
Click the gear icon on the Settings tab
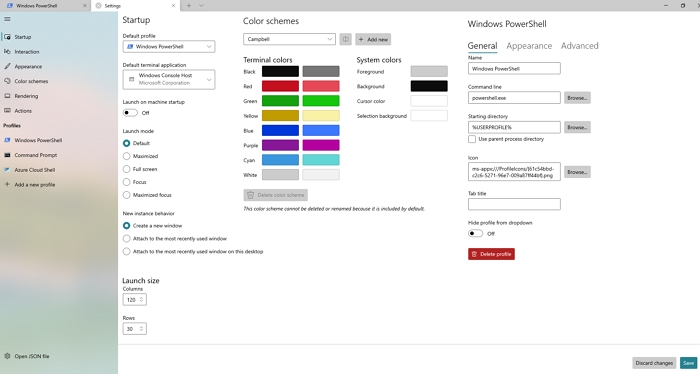point(99,6)
